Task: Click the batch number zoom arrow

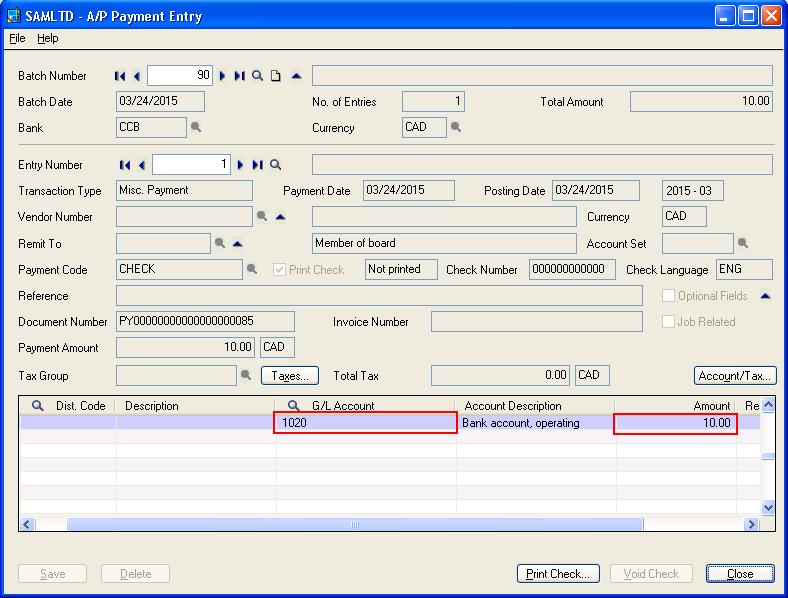Action: (297, 76)
